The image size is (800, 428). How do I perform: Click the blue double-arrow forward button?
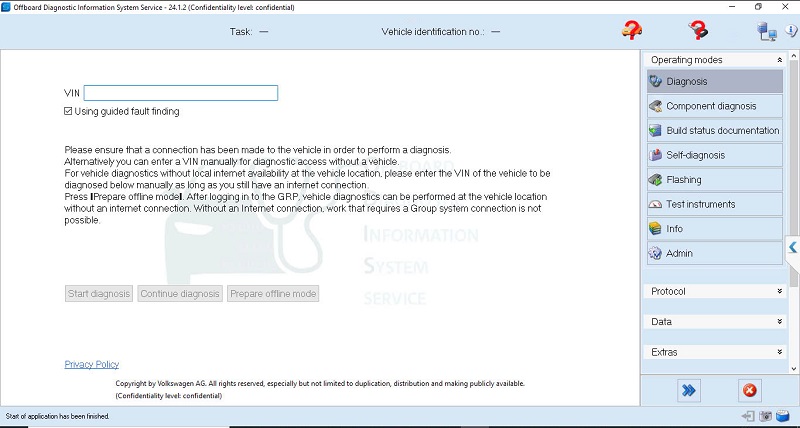tap(688, 390)
